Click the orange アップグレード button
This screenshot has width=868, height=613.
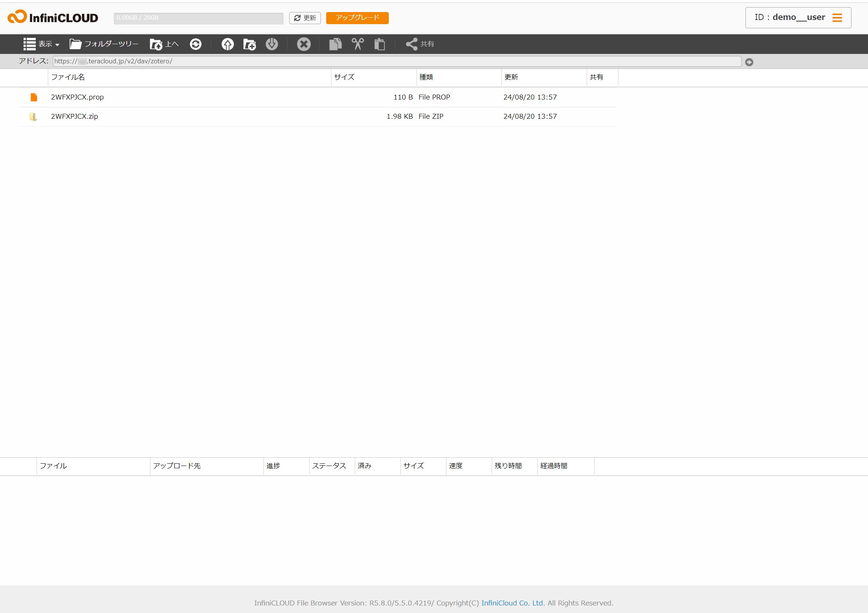coord(357,18)
